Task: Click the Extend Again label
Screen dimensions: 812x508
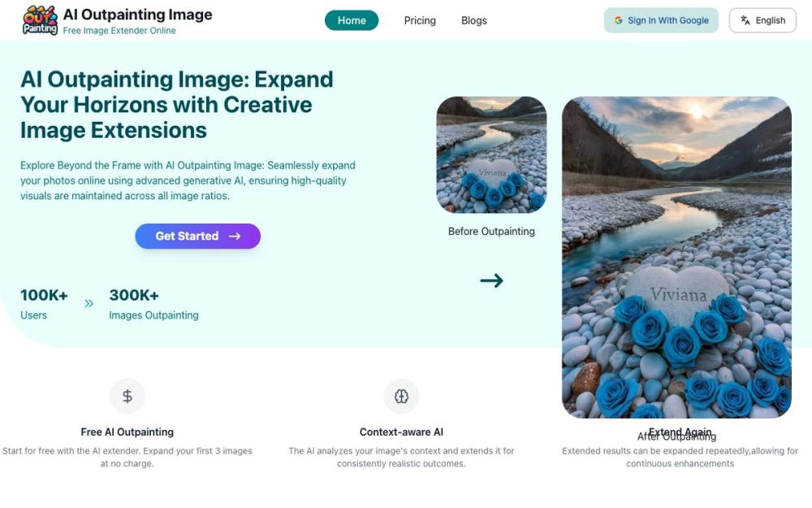Action: [679, 432]
